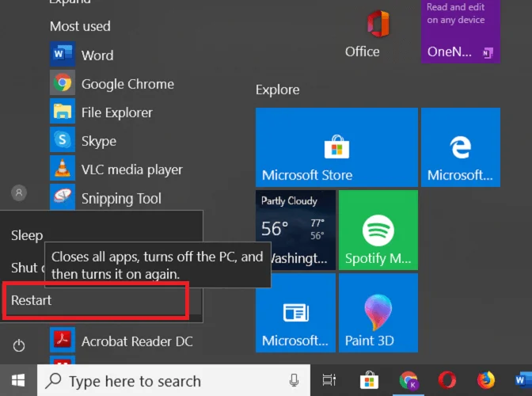Open the Paint 3D tile
Viewport: 532px width, 396px height.
point(378,313)
